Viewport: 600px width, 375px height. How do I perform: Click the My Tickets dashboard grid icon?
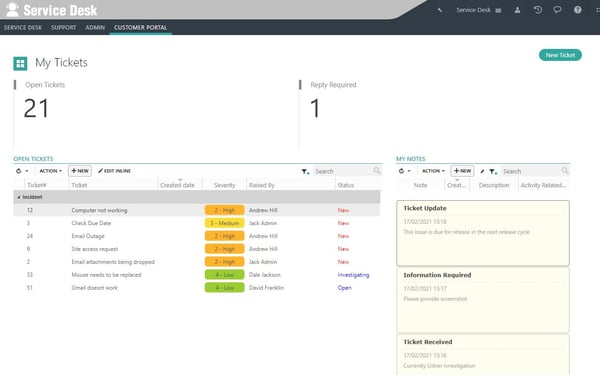(20, 64)
